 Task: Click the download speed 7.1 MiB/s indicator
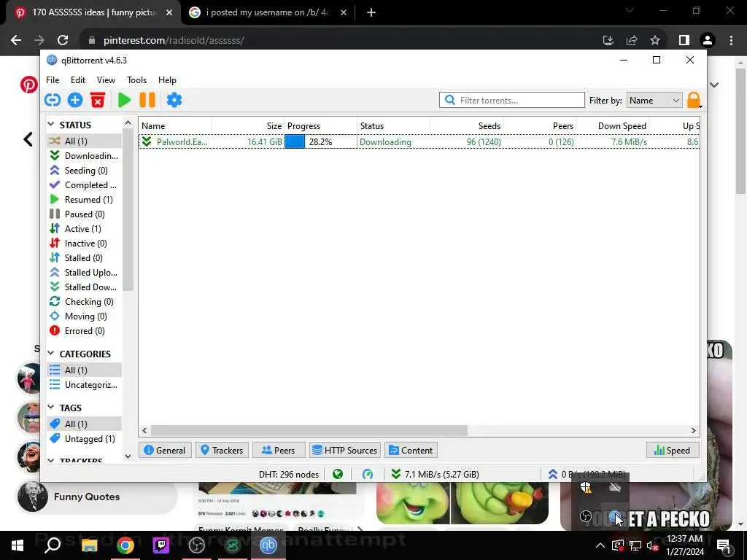point(436,474)
